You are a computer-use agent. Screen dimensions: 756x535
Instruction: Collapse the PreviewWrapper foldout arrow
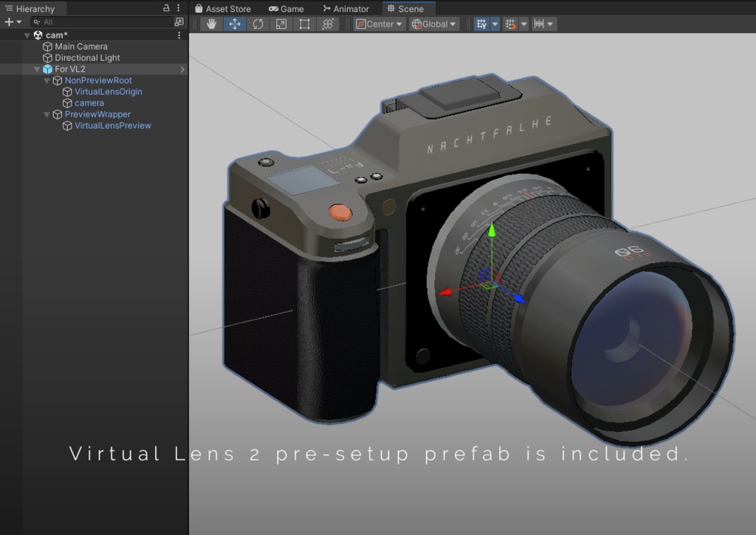point(47,115)
